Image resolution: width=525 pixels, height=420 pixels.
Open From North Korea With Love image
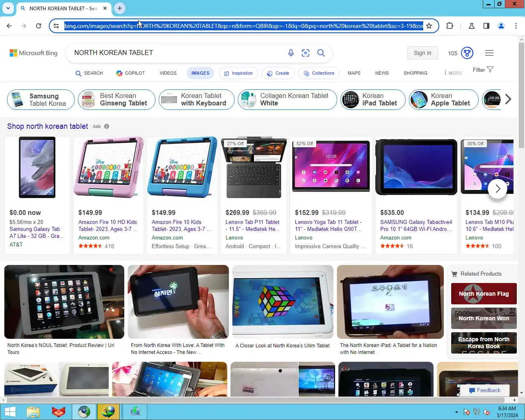(x=178, y=302)
